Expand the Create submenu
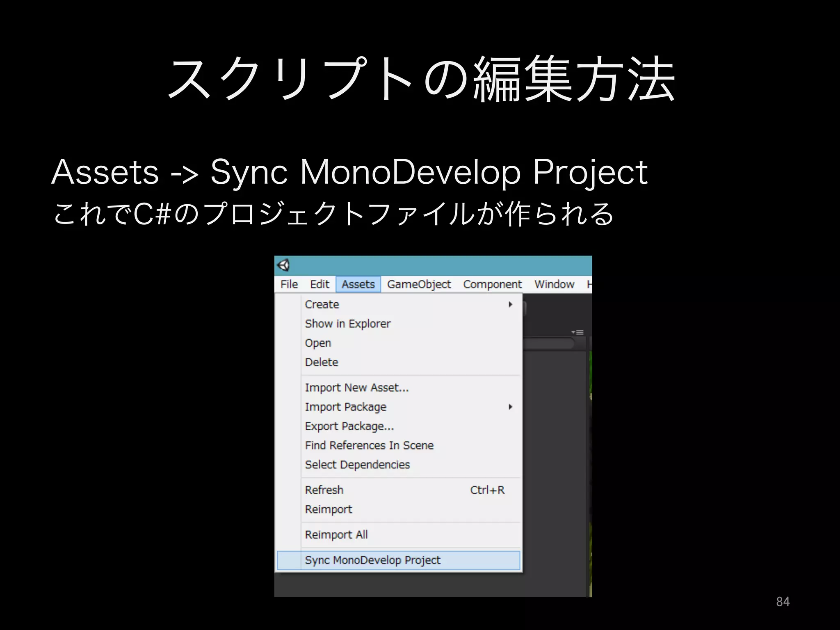 (x=399, y=304)
